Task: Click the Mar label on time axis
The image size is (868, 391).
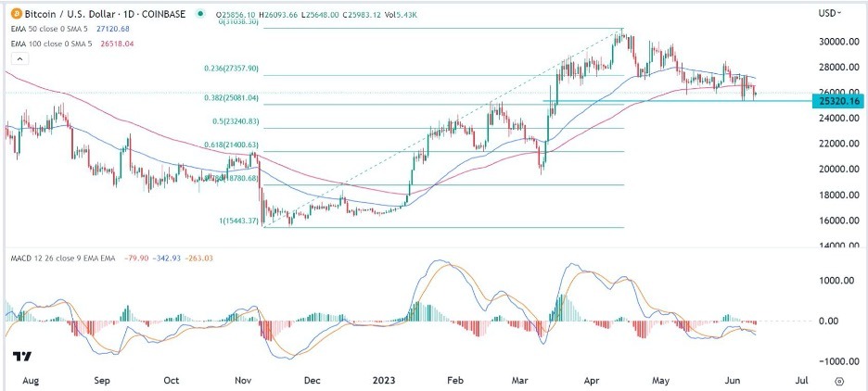Action: pyautogui.click(x=518, y=381)
